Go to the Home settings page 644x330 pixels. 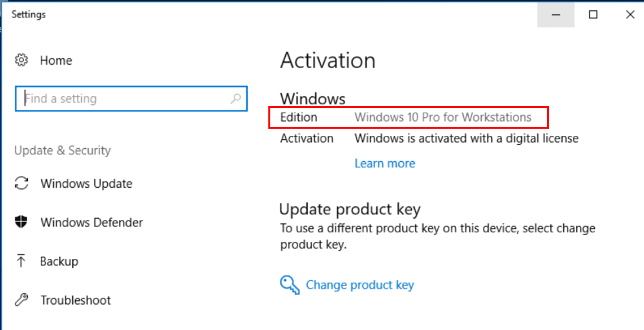(x=56, y=60)
